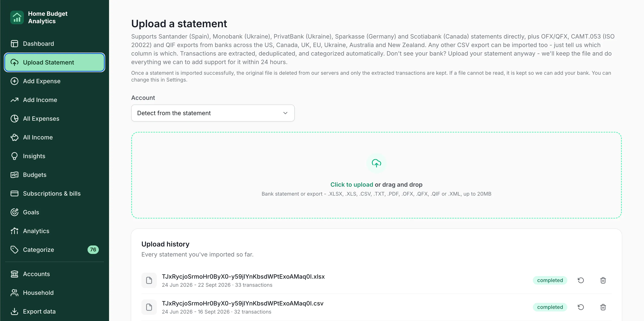Viewport: 644px width, 321px height.
Task: Select Upload Statement in the sidebar
Action: tap(54, 62)
